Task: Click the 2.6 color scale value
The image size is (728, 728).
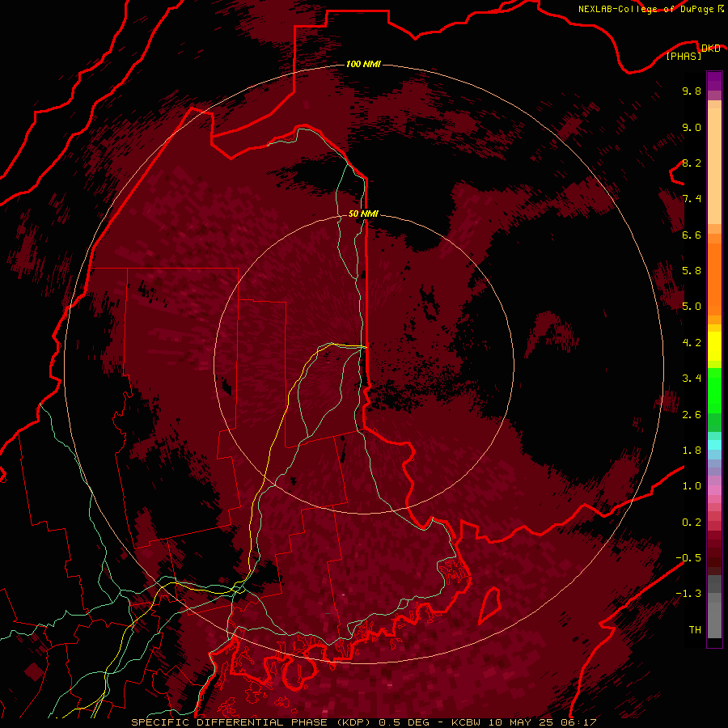Action: click(x=692, y=415)
